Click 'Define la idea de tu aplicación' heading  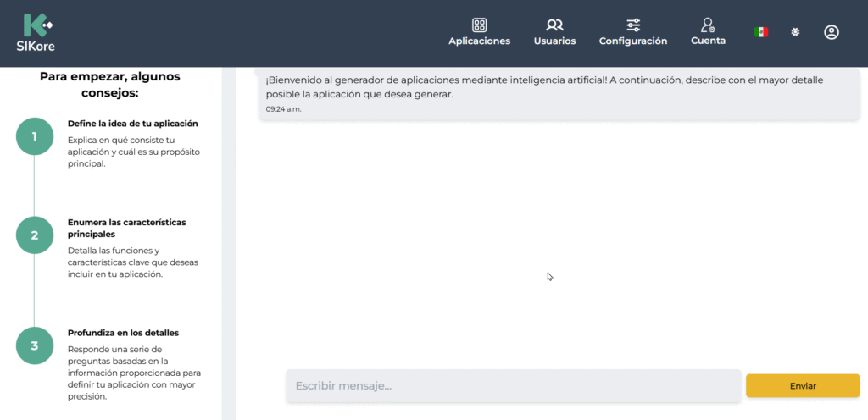pos(132,124)
